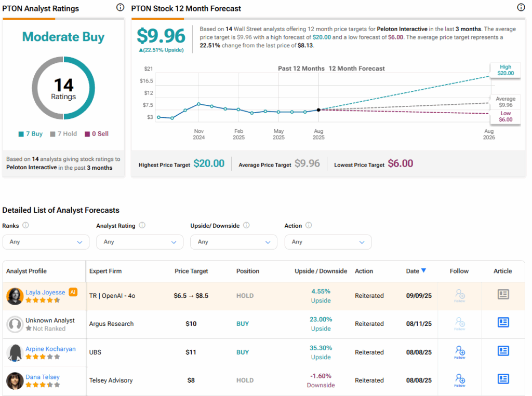Follow analyst Arpine Kocharyan
Image resolution: width=532 pixels, height=396 pixels.
[x=460, y=352]
